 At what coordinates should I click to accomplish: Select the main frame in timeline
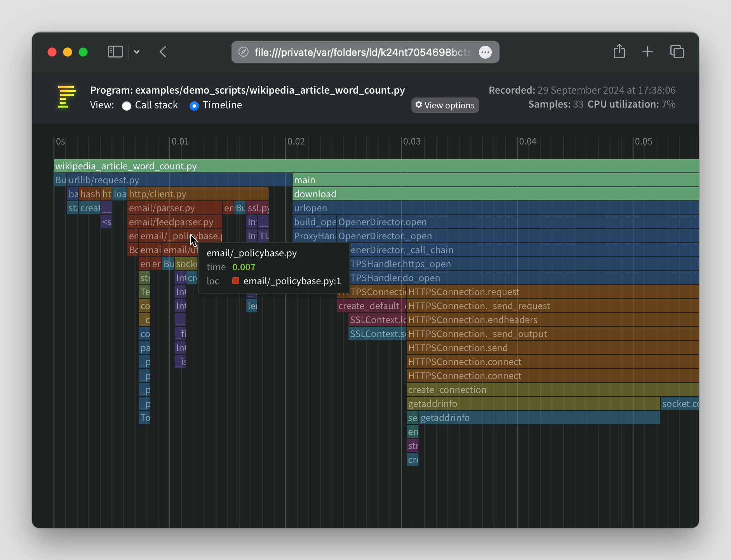click(x=493, y=180)
